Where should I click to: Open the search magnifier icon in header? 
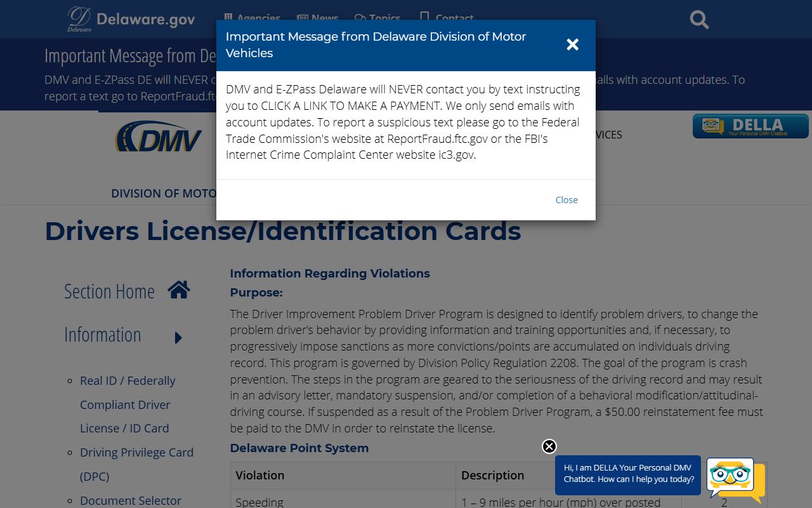click(x=699, y=20)
